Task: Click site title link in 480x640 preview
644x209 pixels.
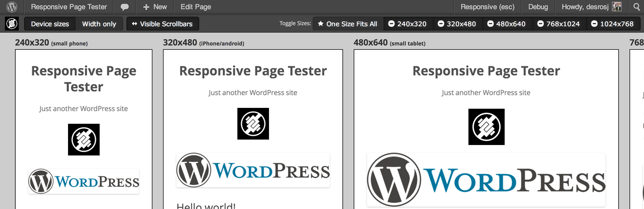Action: click(486, 71)
